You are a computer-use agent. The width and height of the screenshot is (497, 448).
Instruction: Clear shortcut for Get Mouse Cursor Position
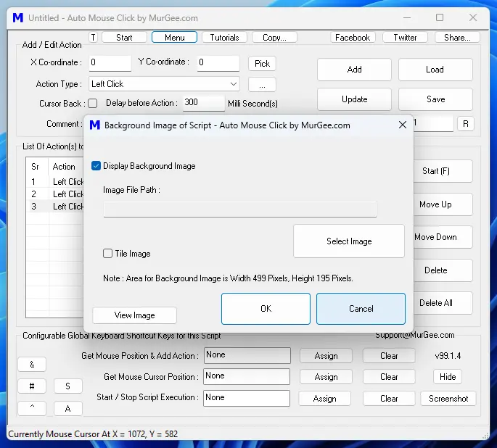(389, 377)
